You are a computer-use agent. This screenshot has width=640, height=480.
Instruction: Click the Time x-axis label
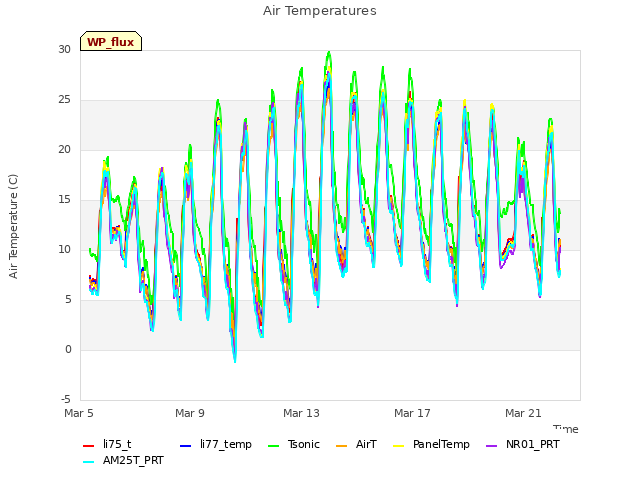(566, 429)
